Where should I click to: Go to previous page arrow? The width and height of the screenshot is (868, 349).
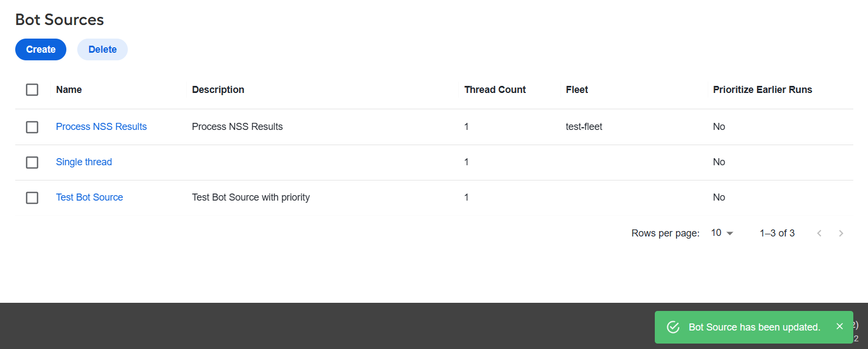point(819,233)
